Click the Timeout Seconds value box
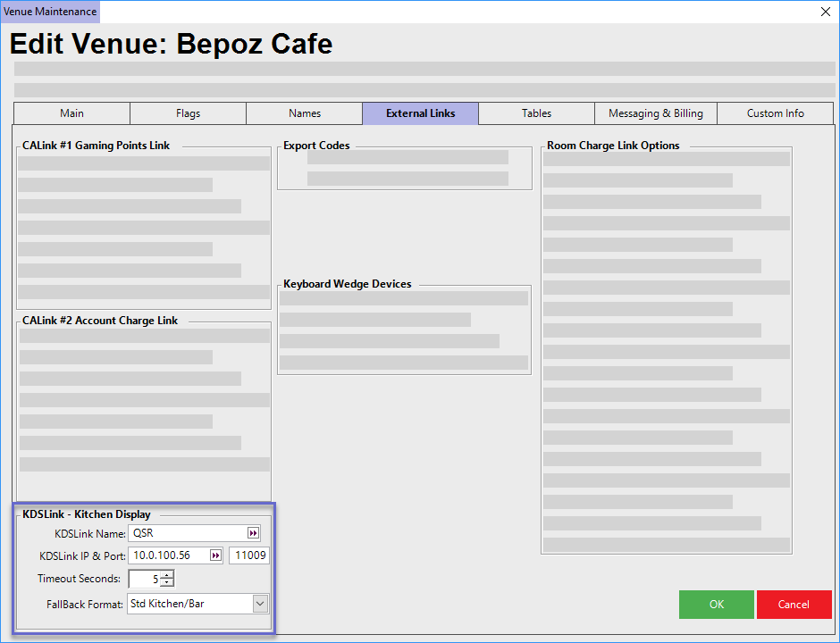Image resolution: width=840 pixels, height=643 pixels. (144, 579)
